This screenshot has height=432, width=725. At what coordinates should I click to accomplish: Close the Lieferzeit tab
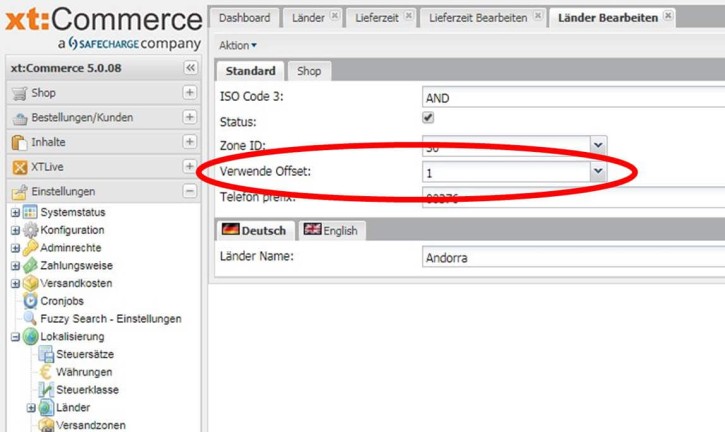409,16
